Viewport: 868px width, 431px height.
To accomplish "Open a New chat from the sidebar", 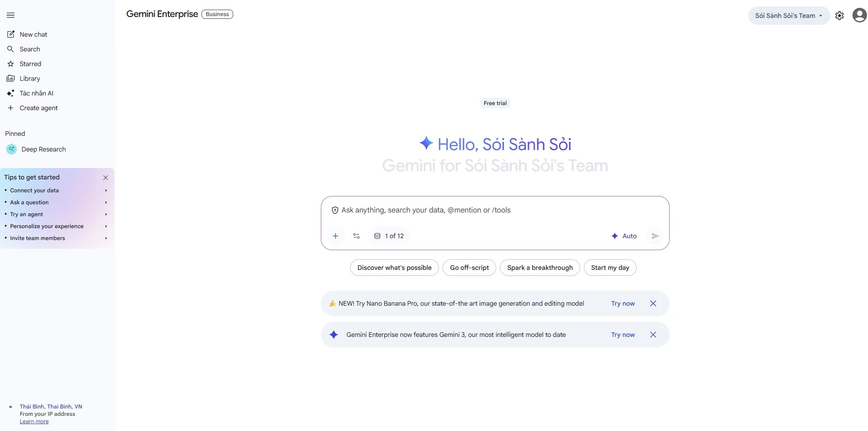I will (x=34, y=34).
